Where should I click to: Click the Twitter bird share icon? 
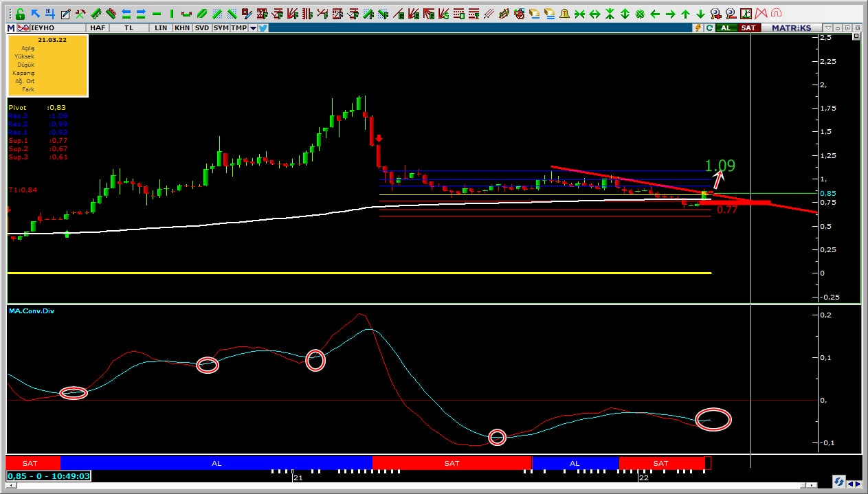coord(263,27)
